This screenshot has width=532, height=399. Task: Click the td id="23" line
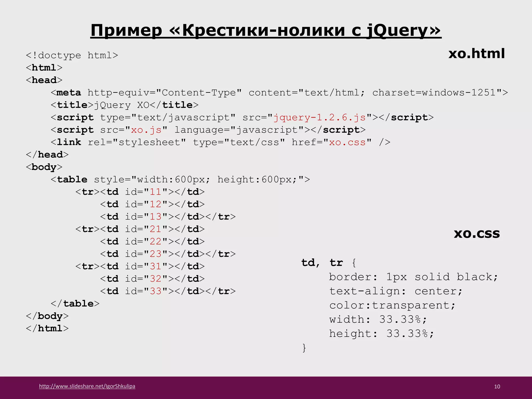[168, 254]
